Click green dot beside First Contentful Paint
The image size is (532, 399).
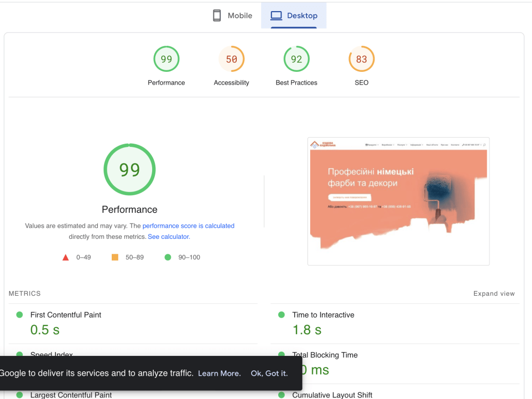[x=20, y=315]
